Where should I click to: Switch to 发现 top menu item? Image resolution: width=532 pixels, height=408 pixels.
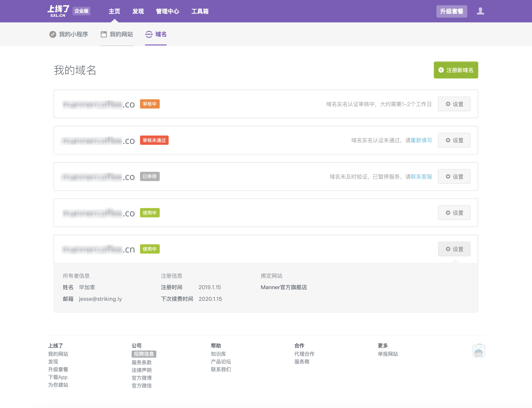click(x=138, y=11)
